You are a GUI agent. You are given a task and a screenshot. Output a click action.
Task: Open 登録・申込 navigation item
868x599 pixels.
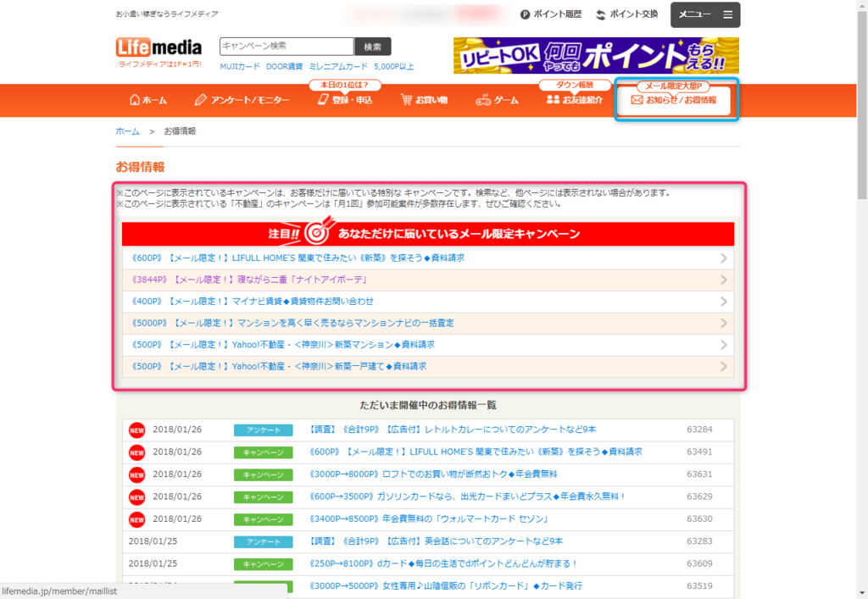pyautogui.click(x=345, y=100)
